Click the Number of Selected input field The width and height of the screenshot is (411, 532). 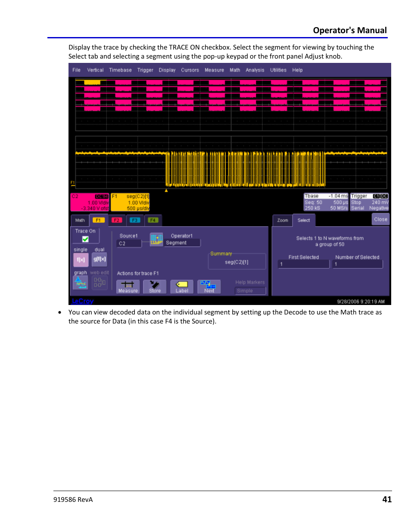click(x=358, y=264)
